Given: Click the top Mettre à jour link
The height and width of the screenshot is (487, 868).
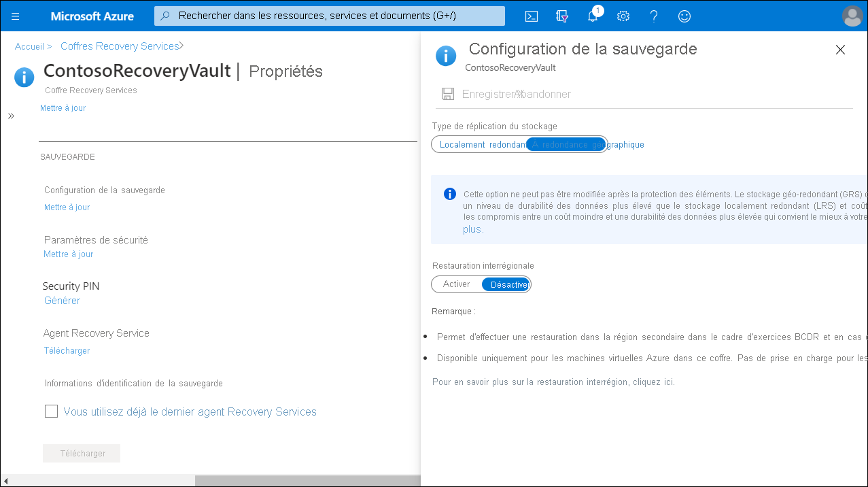Looking at the screenshot, I should click(x=63, y=107).
